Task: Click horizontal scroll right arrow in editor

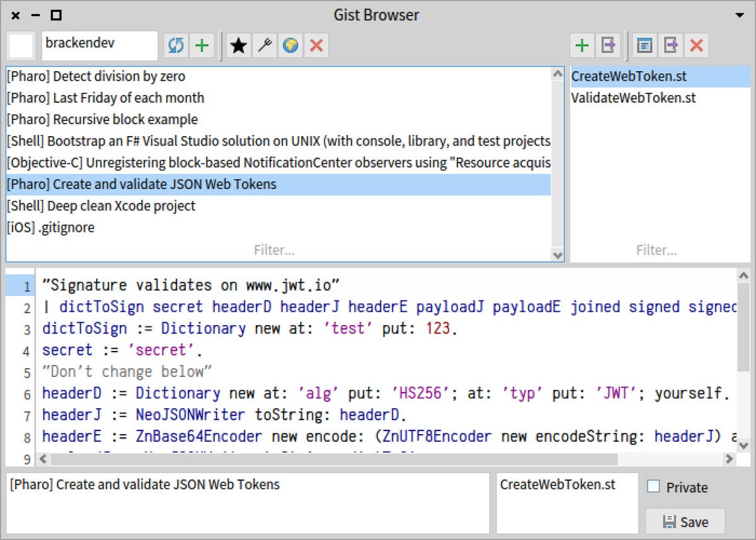Action: tap(730, 459)
